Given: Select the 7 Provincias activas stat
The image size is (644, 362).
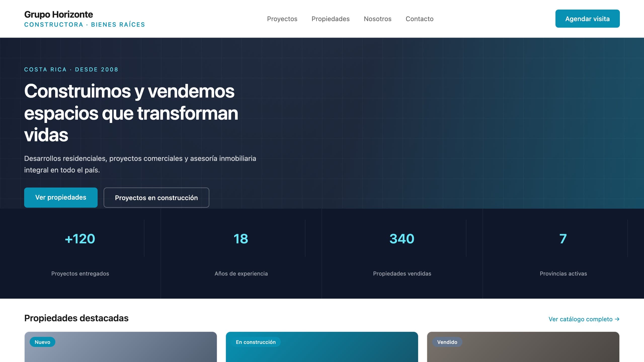Looking at the screenshot, I should tap(563, 254).
